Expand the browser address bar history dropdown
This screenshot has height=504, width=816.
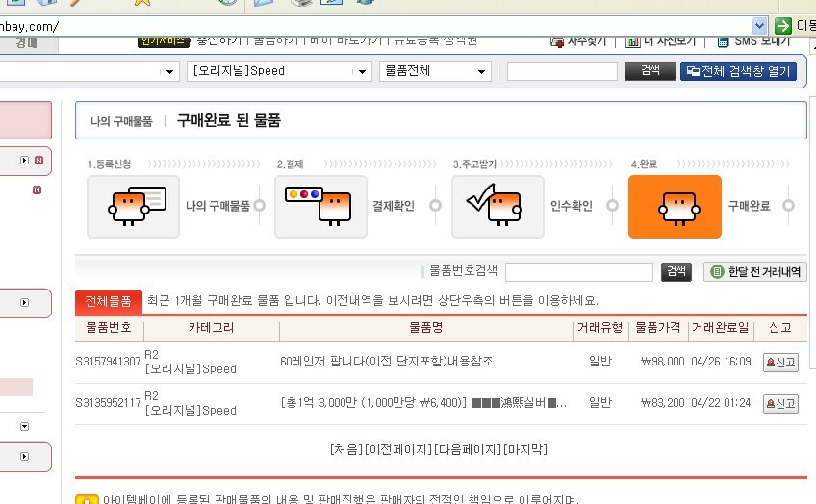(x=760, y=26)
